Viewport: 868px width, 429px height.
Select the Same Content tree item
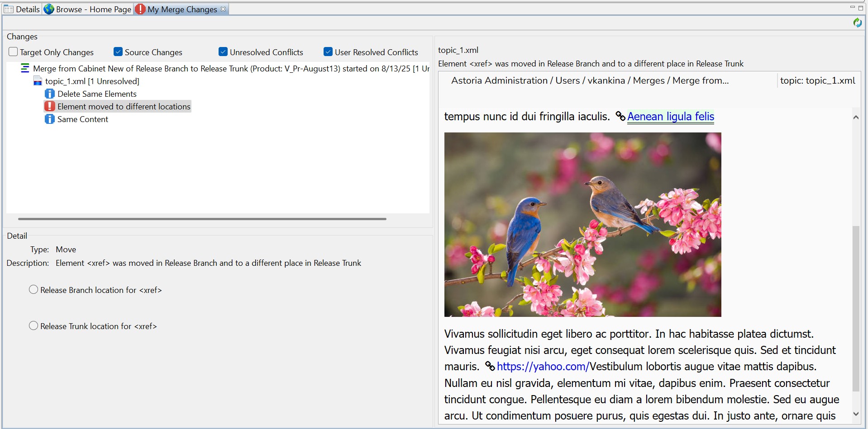83,119
